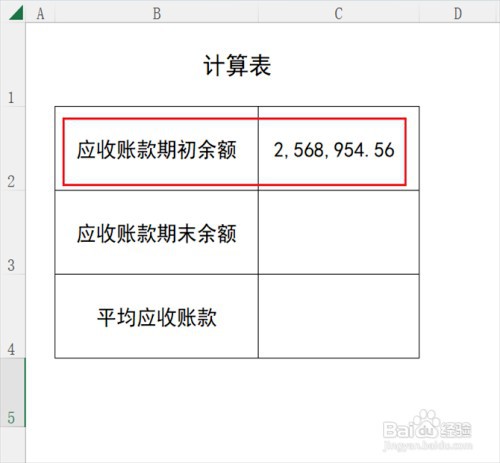500x463 pixels.
Task: Select row 2 header
Action: (13, 148)
